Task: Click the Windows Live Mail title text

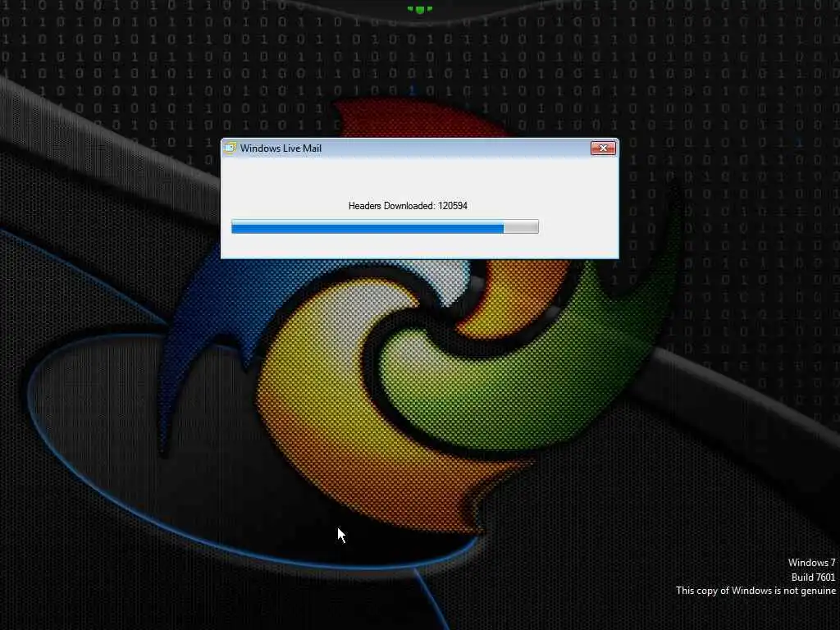Action: click(x=281, y=148)
